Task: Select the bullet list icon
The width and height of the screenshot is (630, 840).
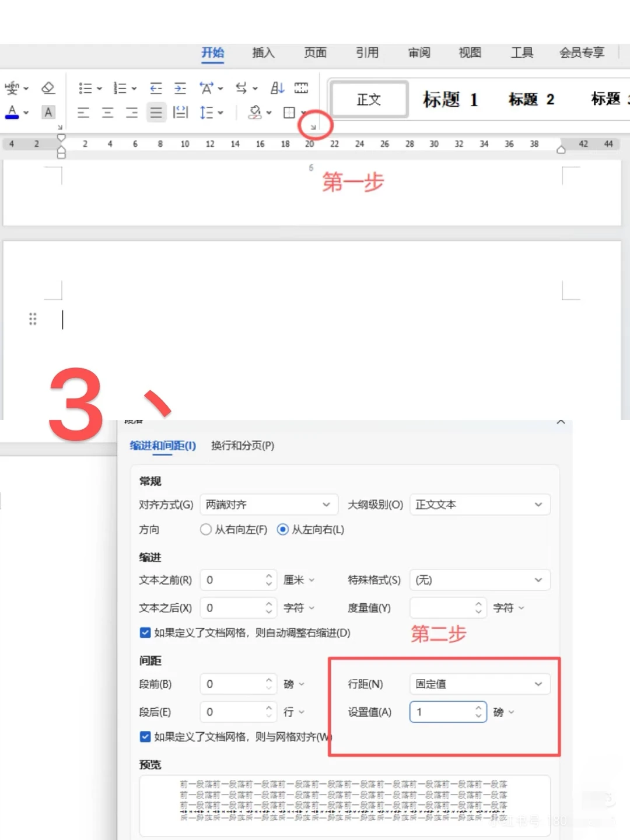Action: pos(86,88)
